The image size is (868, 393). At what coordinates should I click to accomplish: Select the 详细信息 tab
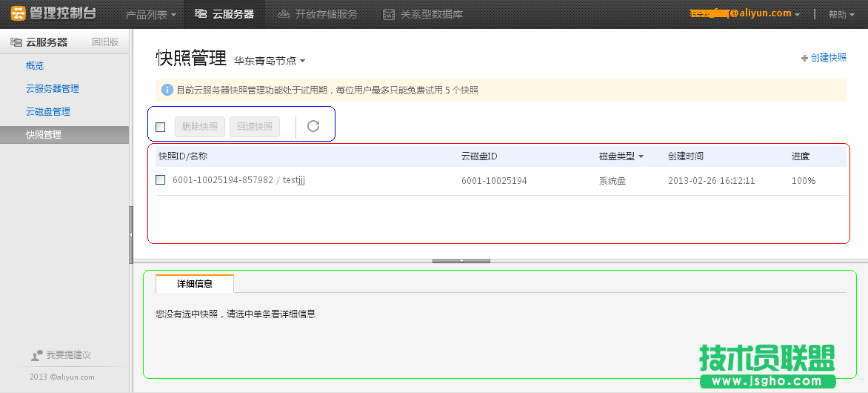(195, 283)
